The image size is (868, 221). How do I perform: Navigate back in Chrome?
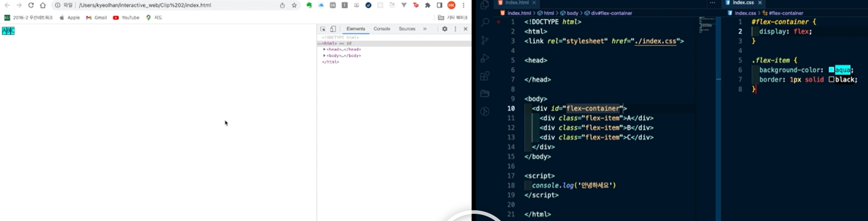(7, 5)
